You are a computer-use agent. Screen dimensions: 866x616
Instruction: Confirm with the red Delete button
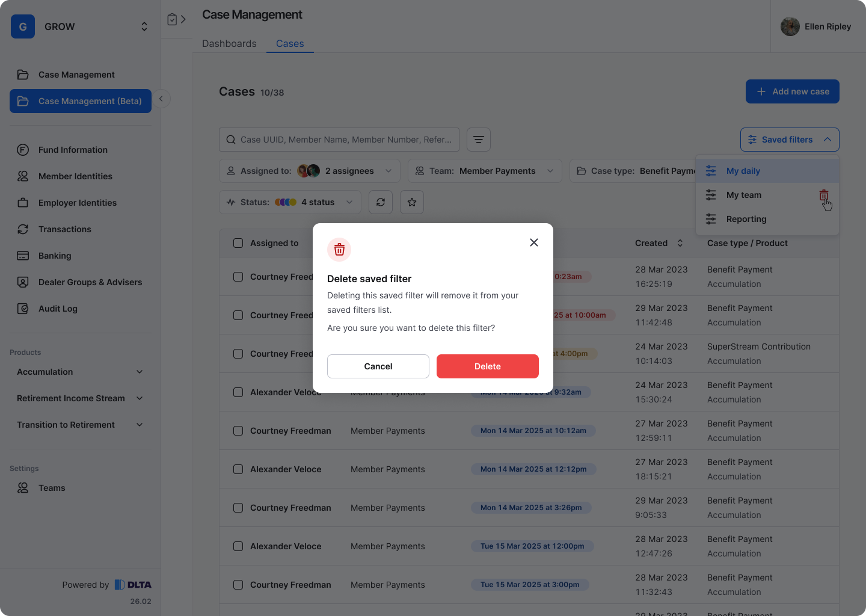[x=487, y=366]
